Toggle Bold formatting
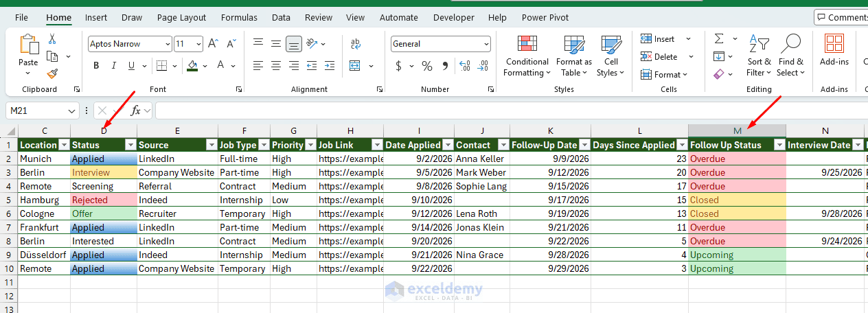 tap(96, 66)
